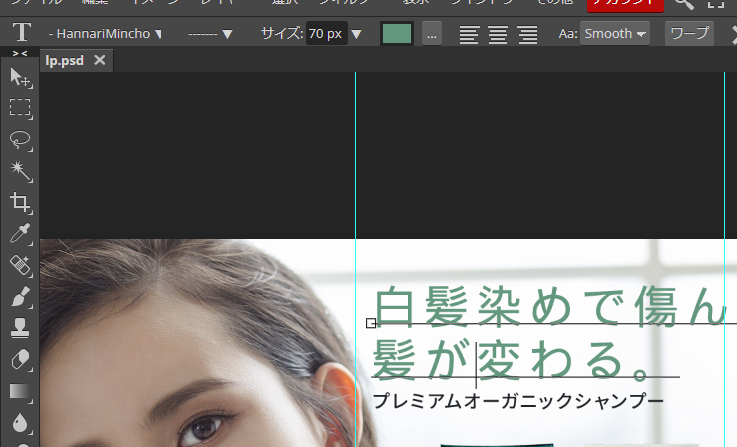Image resolution: width=737 pixels, height=447 pixels.
Task: Align the text to the right
Action: tap(527, 34)
